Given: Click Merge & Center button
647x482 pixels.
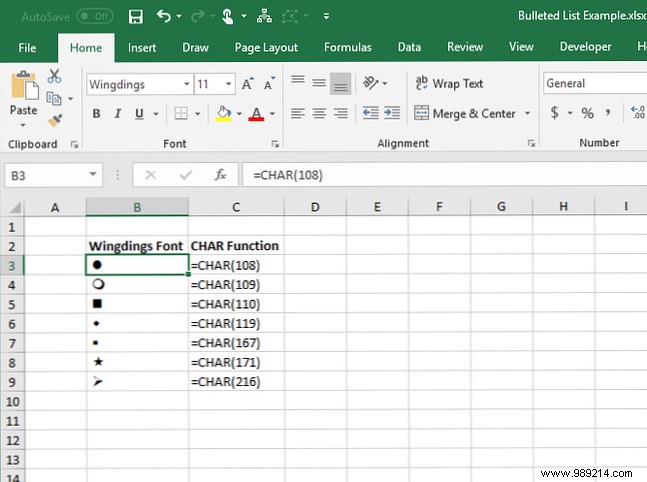Looking at the screenshot, I should click(x=465, y=113).
